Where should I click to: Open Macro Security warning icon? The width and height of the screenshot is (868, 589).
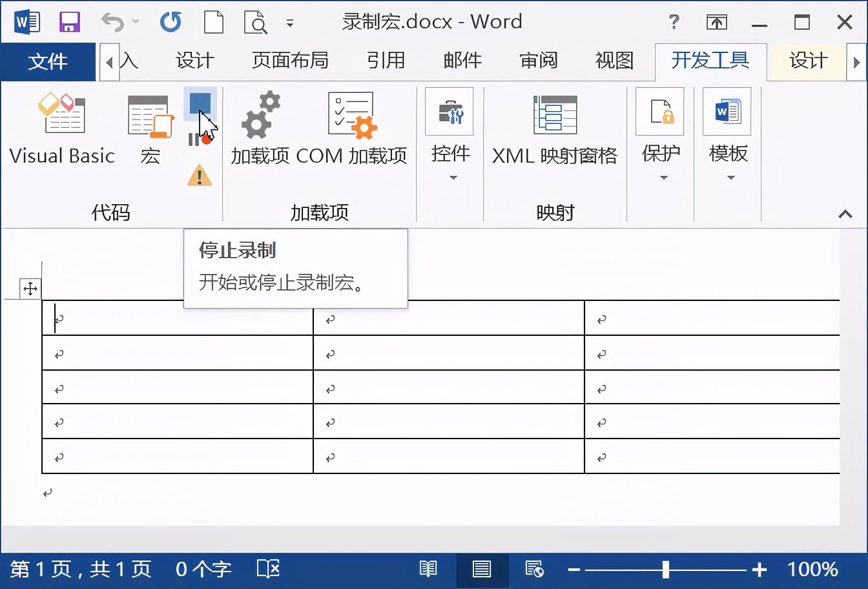pos(200,175)
